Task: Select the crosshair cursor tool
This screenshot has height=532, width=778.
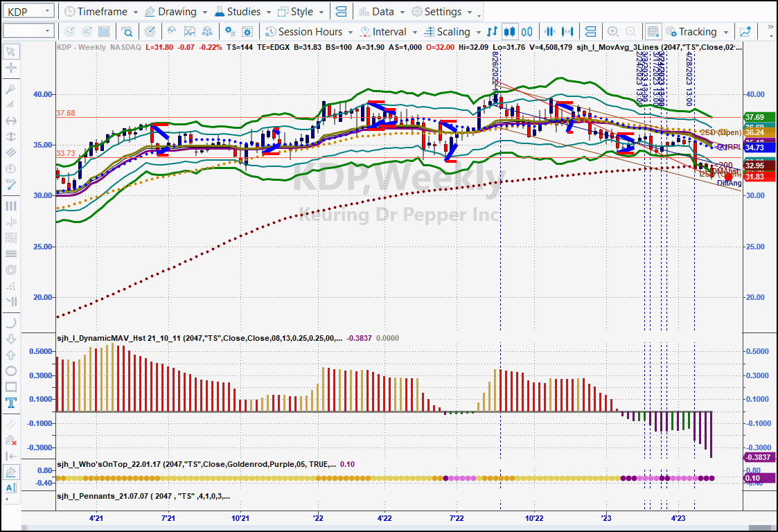Action: [x=11, y=68]
